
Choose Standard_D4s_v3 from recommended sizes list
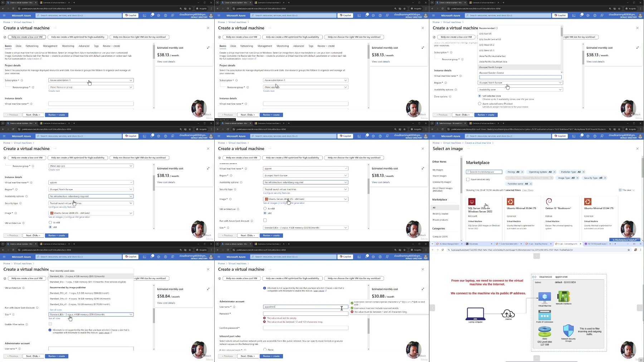pos(91,299)
